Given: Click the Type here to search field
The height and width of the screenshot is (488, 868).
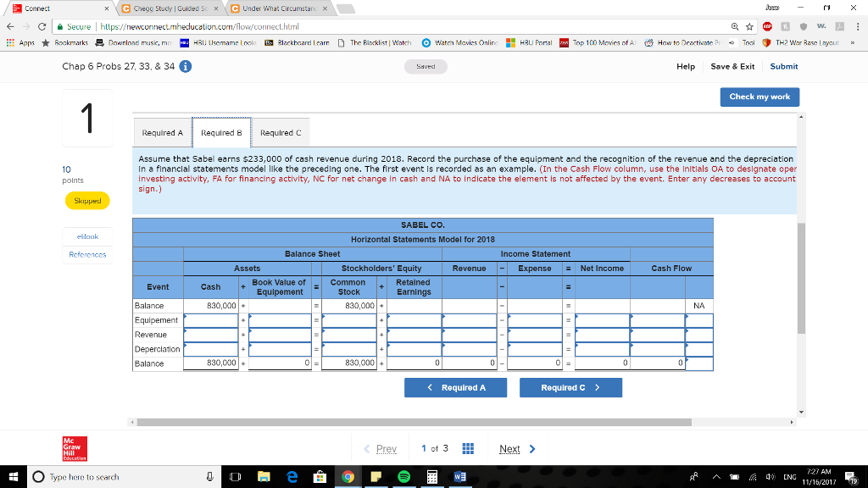Looking at the screenshot, I should click(x=102, y=476).
